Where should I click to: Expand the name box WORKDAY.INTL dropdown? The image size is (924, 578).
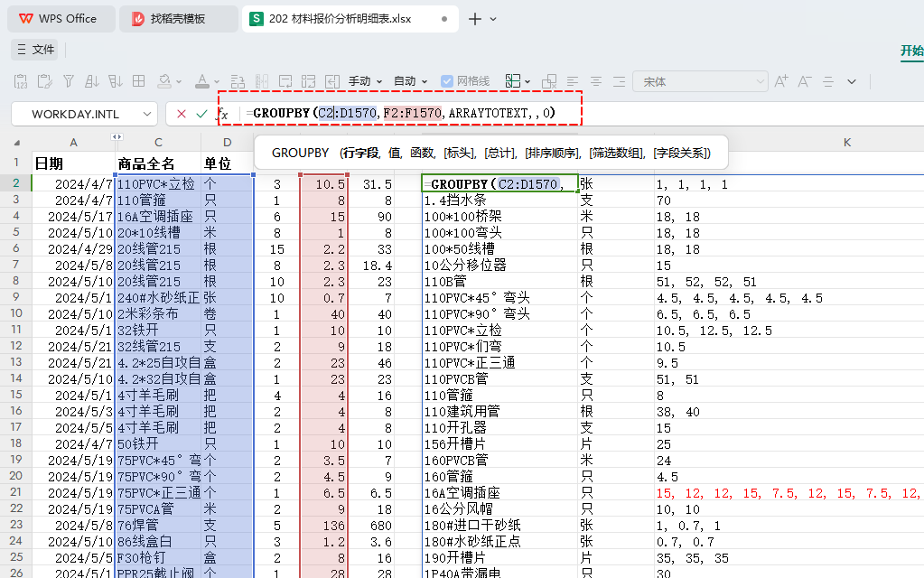pos(146,114)
